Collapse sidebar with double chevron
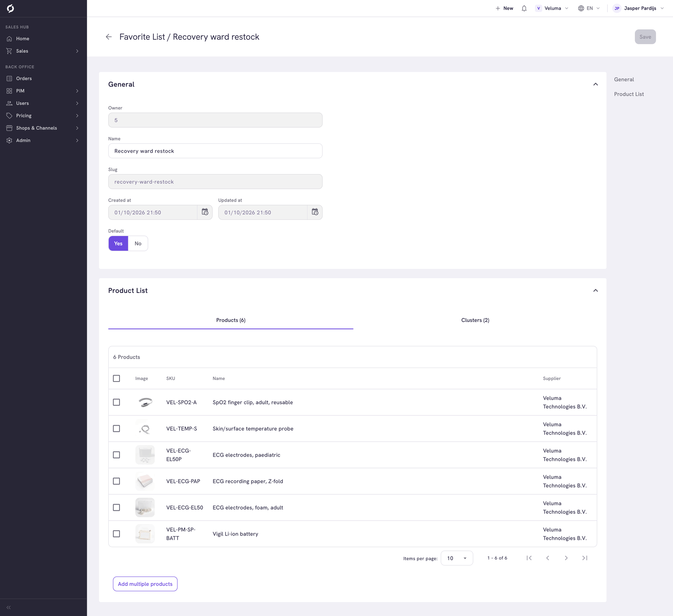 (x=9, y=607)
